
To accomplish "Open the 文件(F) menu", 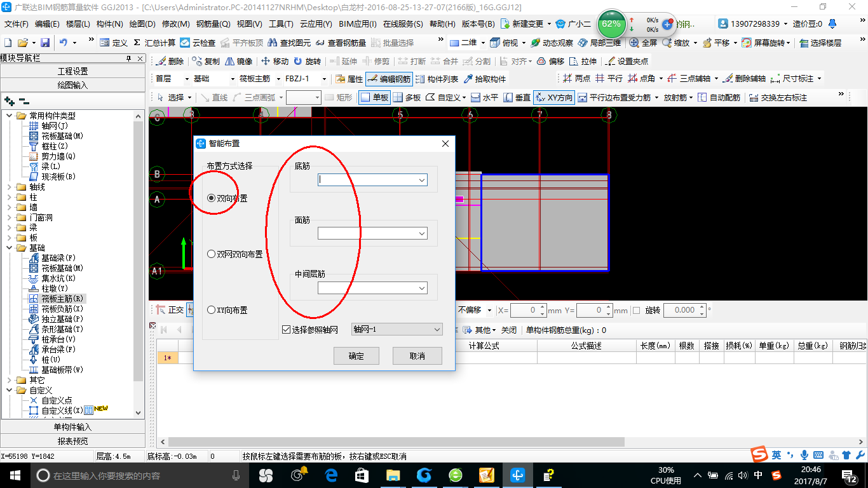I will [x=16, y=24].
